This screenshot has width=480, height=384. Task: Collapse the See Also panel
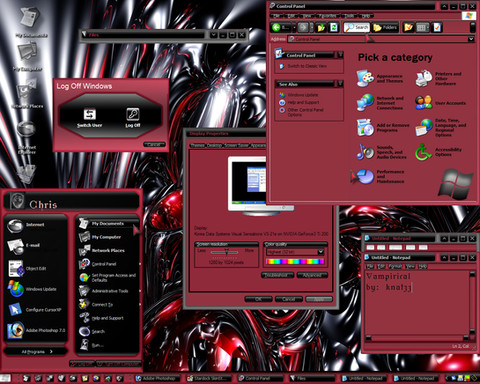(340, 84)
